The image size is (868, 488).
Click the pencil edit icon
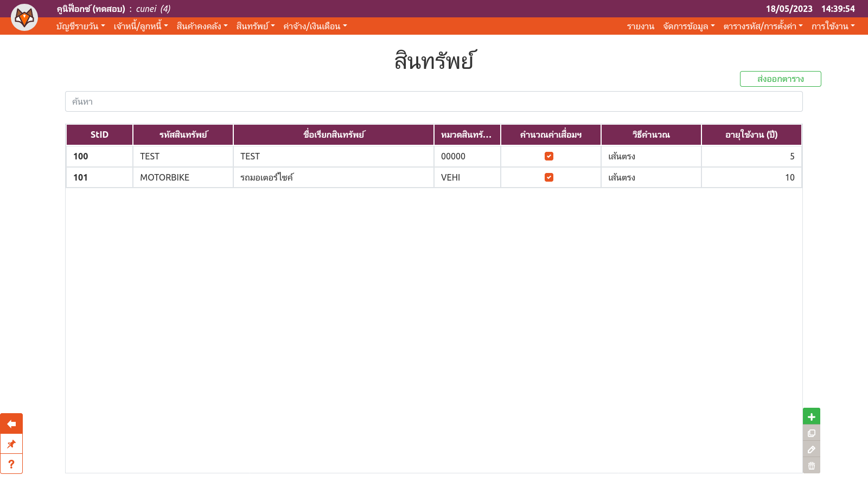812,450
